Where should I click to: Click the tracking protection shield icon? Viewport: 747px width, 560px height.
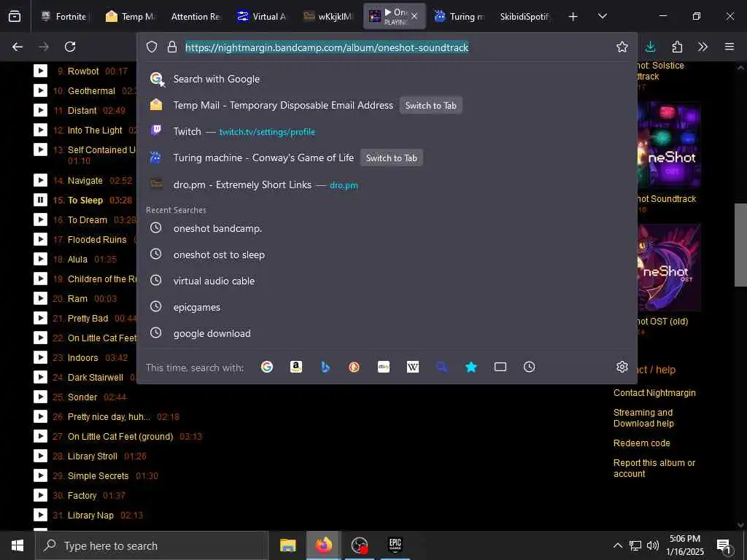coord(152,47)
